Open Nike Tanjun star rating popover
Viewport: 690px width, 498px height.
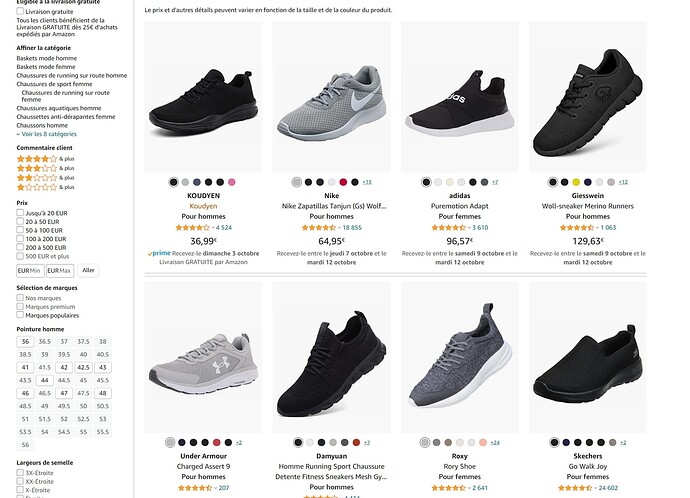pos(320,228)
